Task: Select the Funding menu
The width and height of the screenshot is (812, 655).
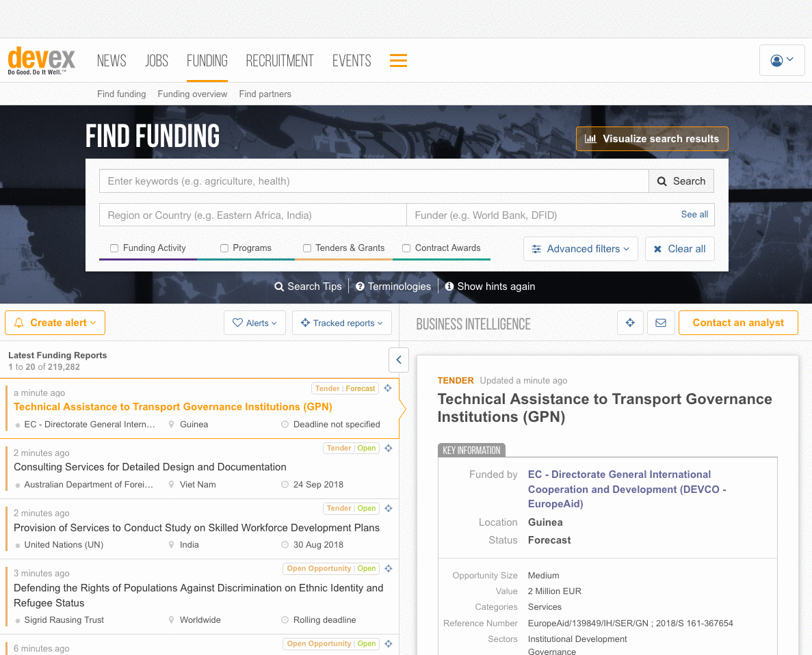Action: coord(207,61)
